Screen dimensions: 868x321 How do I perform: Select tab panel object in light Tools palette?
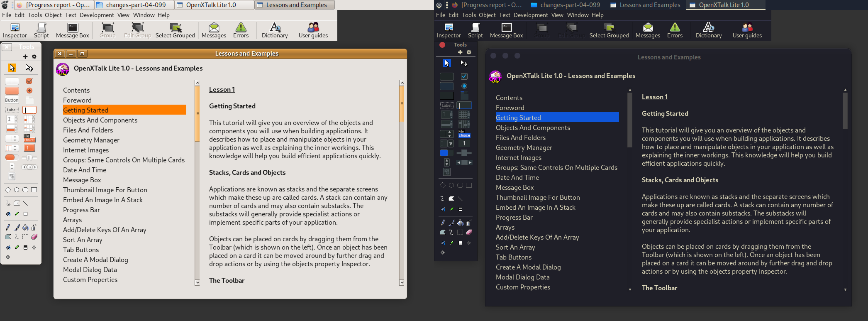click(x=30, y=100)
